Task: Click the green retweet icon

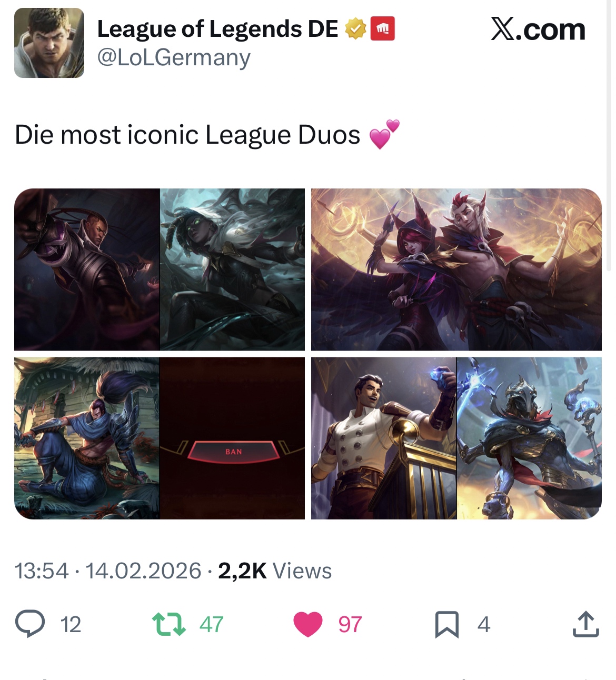Action: click(x=168, y=624)
